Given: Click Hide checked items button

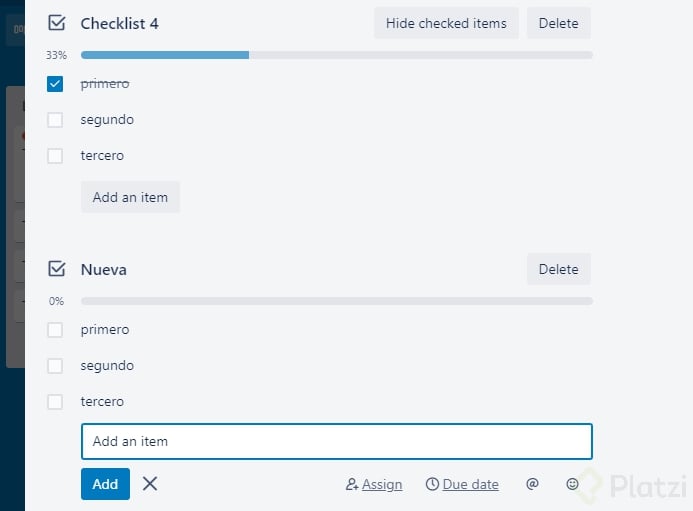Looking at the screenshot, I should 446,23.
